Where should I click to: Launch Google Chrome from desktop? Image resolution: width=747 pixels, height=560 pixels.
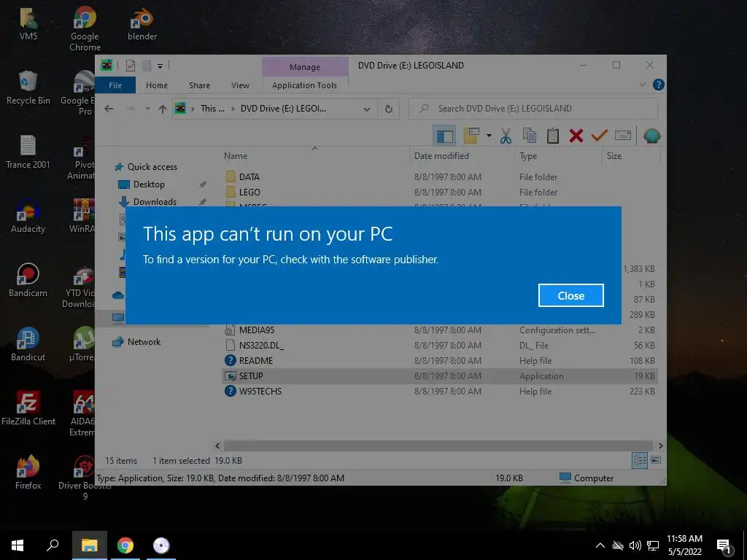[85, 28]
